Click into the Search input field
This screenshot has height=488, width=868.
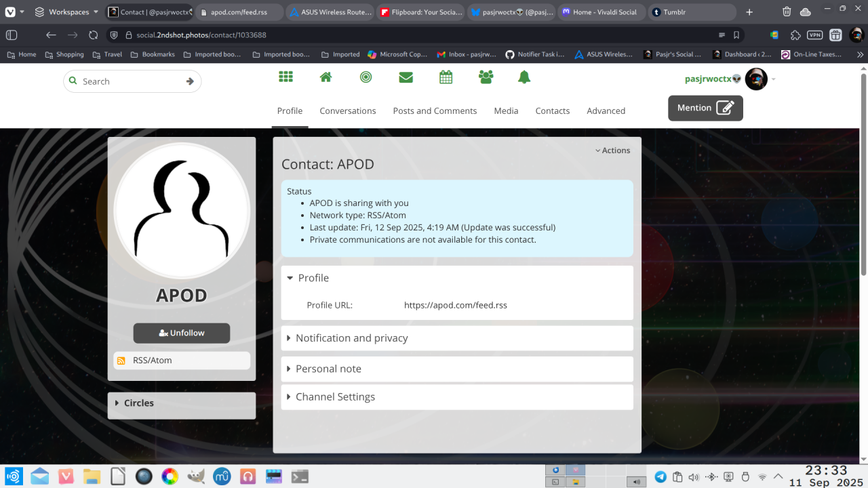click(x=129, y=81)
